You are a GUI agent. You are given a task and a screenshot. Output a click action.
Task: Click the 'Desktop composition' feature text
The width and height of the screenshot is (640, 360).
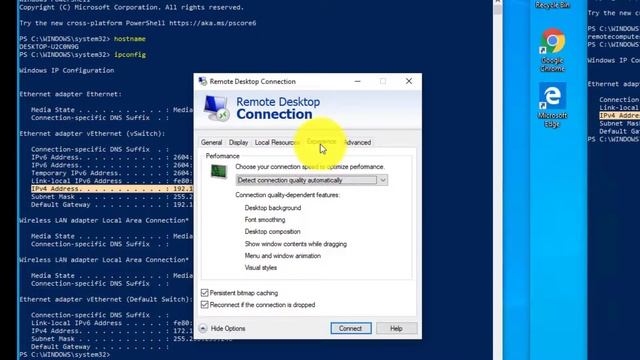(272, 231)
